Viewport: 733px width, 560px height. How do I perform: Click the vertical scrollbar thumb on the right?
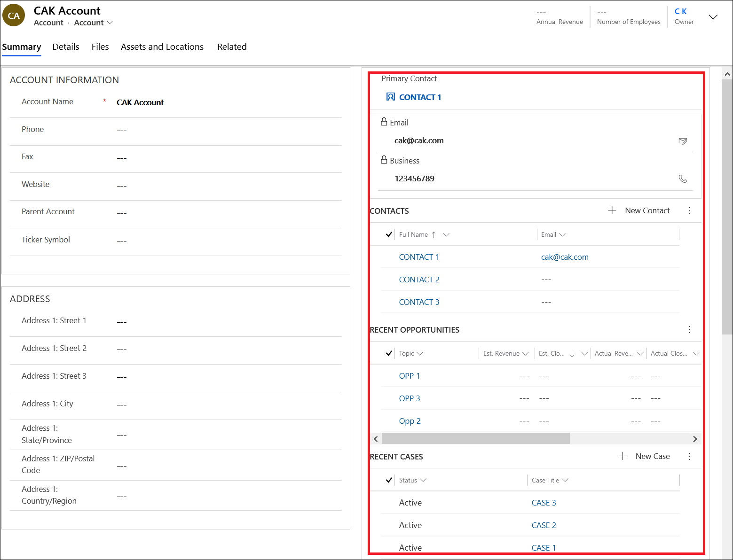[727, 207]
